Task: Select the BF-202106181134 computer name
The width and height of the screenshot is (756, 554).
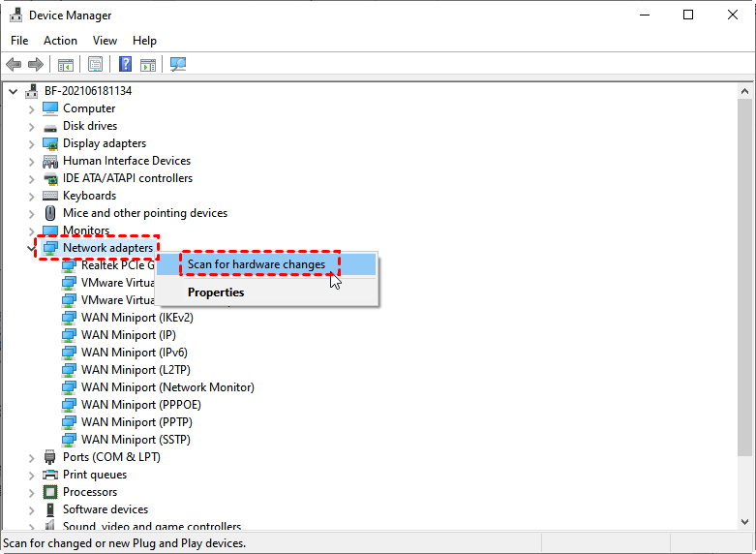Action: [88, 91]
